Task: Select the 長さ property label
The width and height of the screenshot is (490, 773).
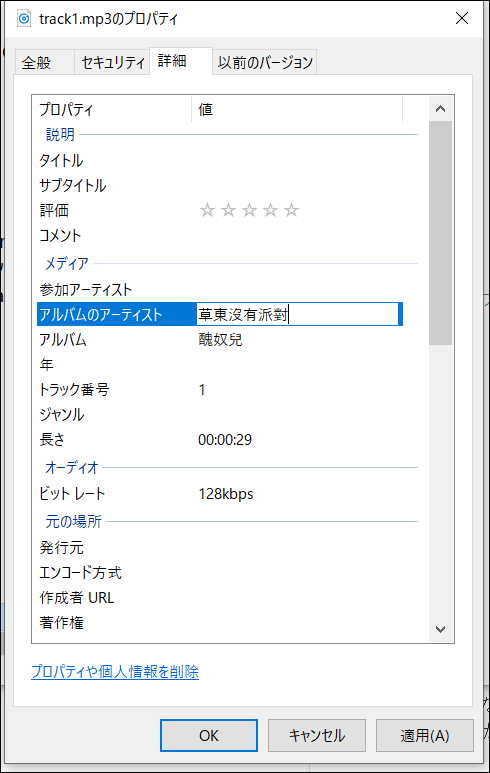Action: tap(52, 439)
